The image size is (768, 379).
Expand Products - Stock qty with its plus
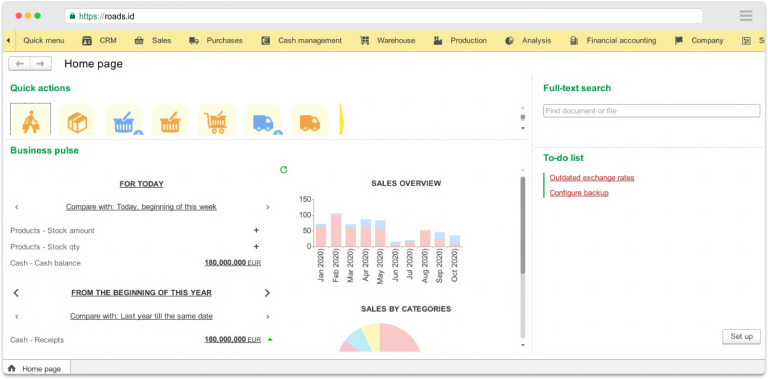256,246
